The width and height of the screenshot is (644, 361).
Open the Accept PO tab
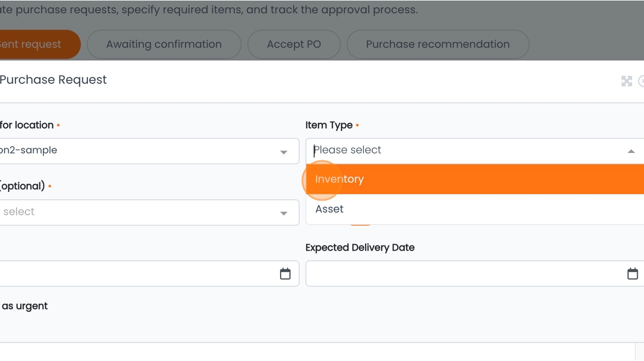click(294, 44)
